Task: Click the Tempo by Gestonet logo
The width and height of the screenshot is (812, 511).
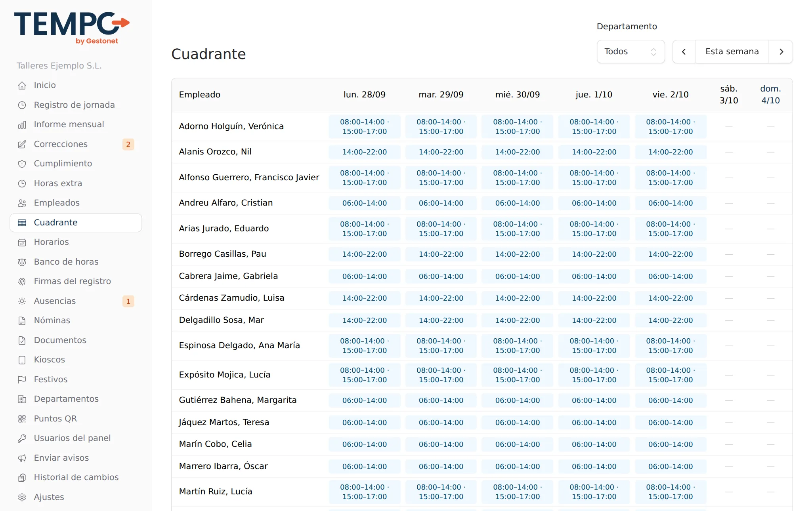Action: coord(72,28)
